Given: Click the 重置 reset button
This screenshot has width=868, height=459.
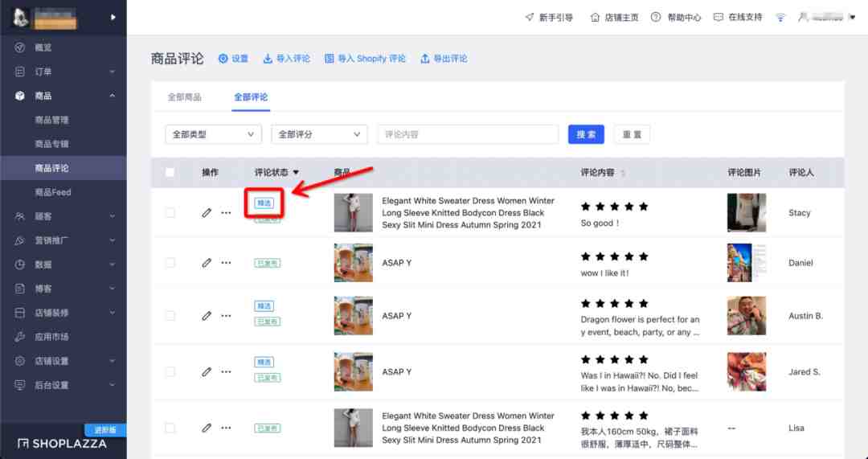Looking at the screenshot, I should 632,134.
